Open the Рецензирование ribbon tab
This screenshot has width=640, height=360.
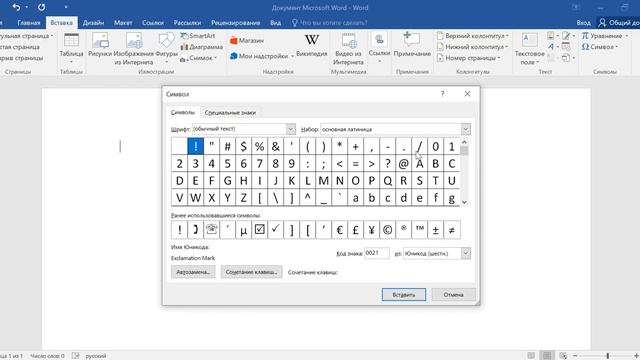tap(236, 23)
